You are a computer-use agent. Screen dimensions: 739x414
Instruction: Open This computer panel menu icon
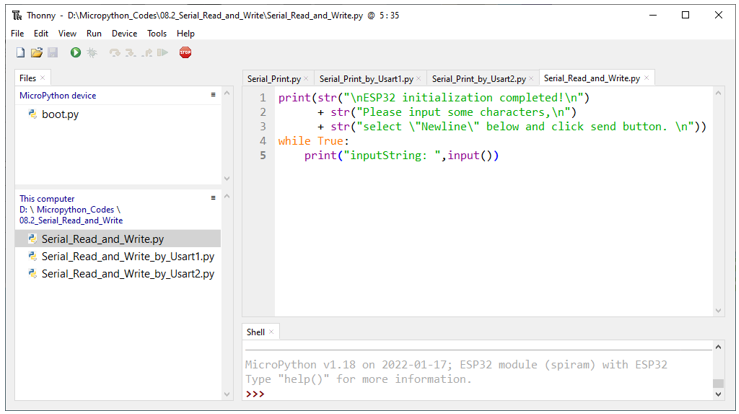point(213,198)
